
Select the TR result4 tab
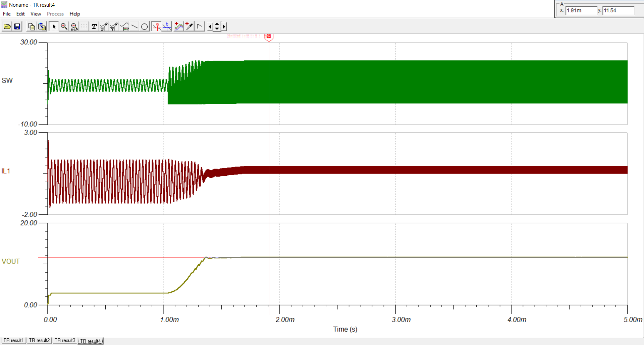tap(91, 341)
